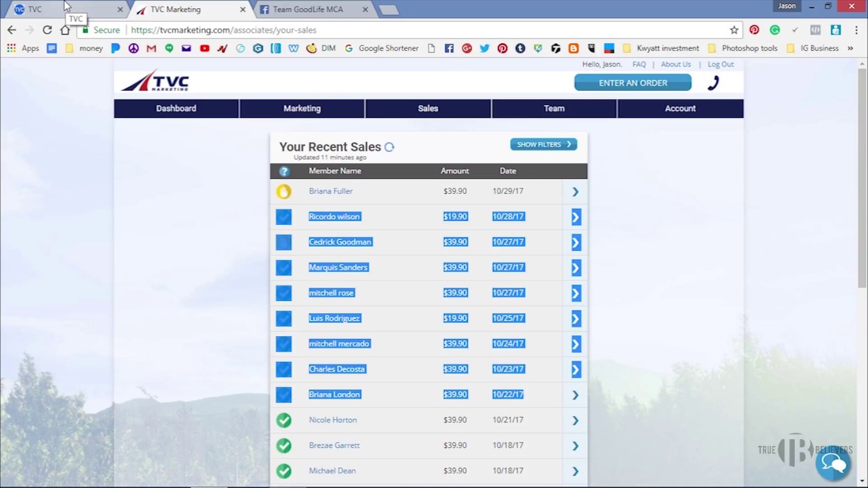The image size is (868, 488).
Task: Expand Briana Fuller sale details arrow
Action: click(x=575, y=192)
